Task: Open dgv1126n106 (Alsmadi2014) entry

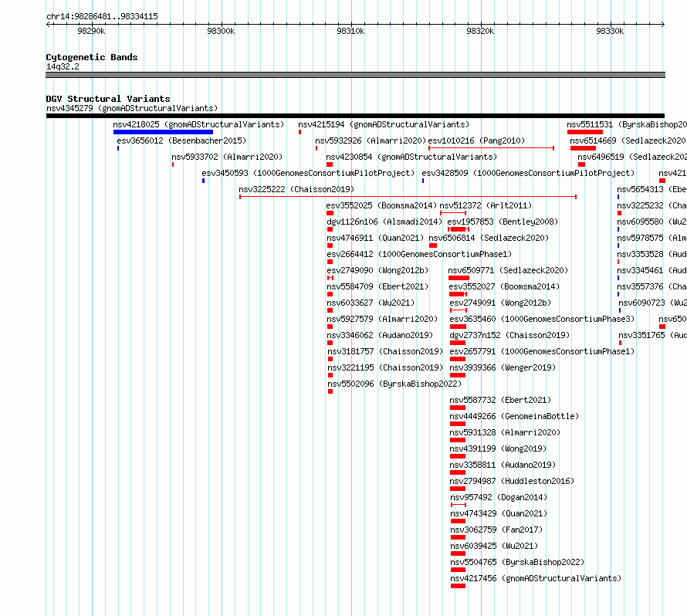Action: pos(384,222)
